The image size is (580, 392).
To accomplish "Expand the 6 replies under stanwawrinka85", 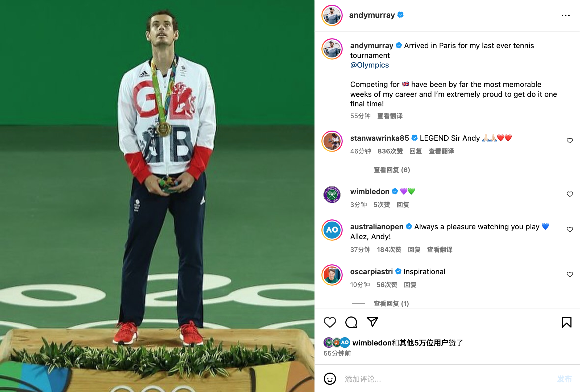I will (x=392, y=170).
